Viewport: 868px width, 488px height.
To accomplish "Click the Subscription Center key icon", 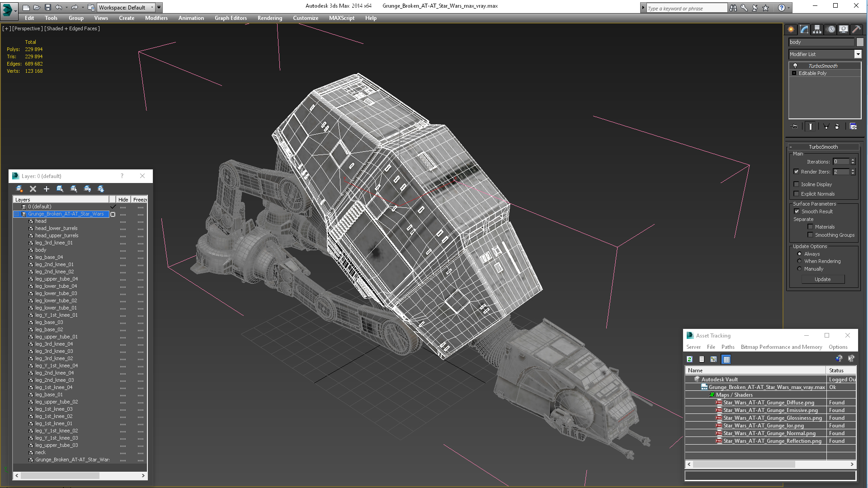I will [744, 8].
